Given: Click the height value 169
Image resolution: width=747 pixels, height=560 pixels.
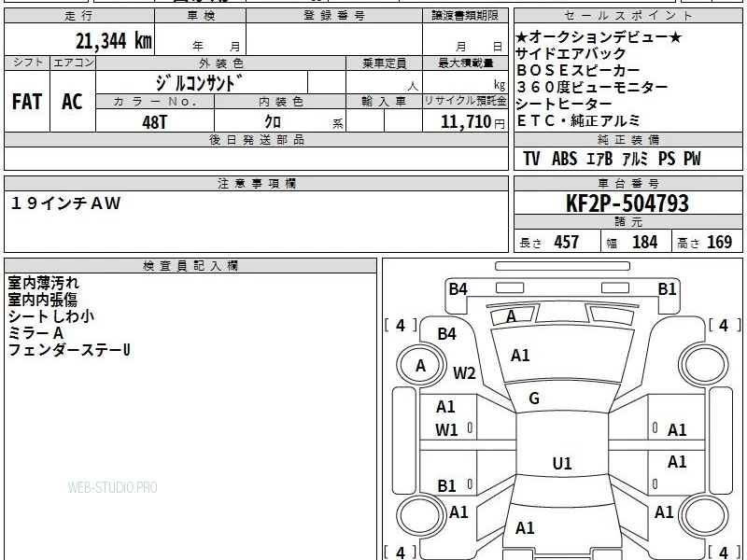Looking at the screenshot, I should tap(719, 242).
